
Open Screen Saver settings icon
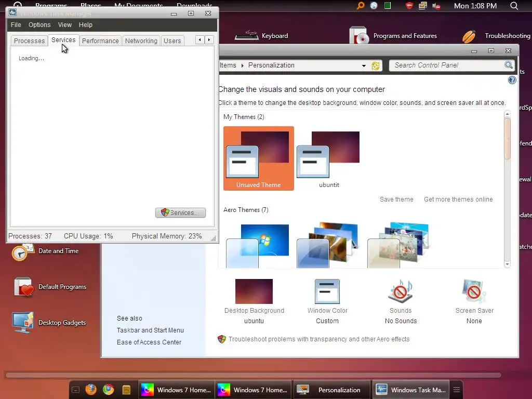(x=474, y=291)
